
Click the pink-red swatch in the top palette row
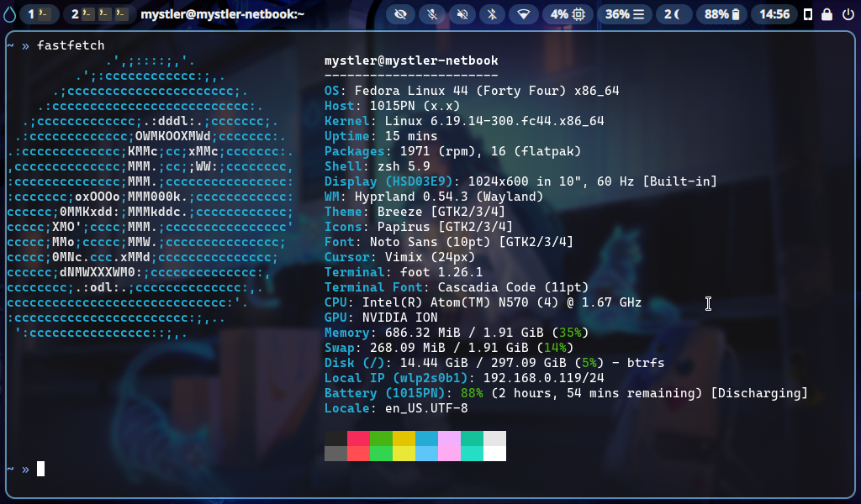coord(358,438)
